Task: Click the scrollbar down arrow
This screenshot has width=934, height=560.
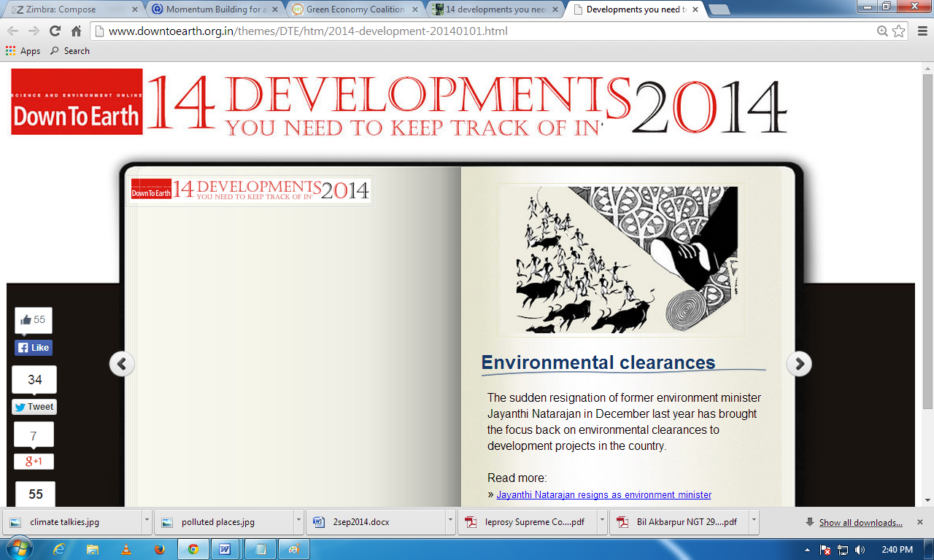Action: 927,500
